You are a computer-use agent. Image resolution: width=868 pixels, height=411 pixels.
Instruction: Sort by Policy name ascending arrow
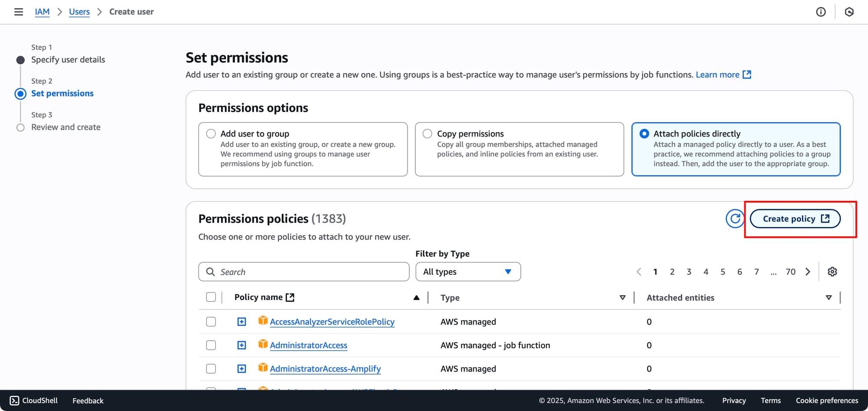[x=416, y=298]
